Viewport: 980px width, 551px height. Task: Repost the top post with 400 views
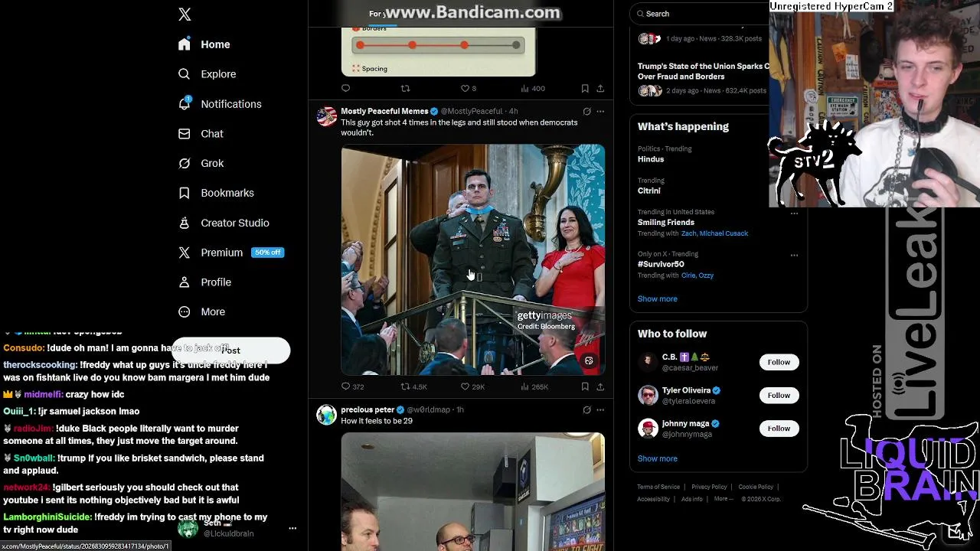[x=405, y=89]
